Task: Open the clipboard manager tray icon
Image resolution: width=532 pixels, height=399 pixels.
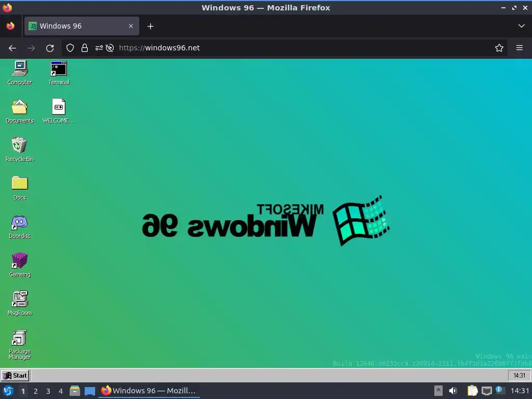Action: click(x=473, y=391)
